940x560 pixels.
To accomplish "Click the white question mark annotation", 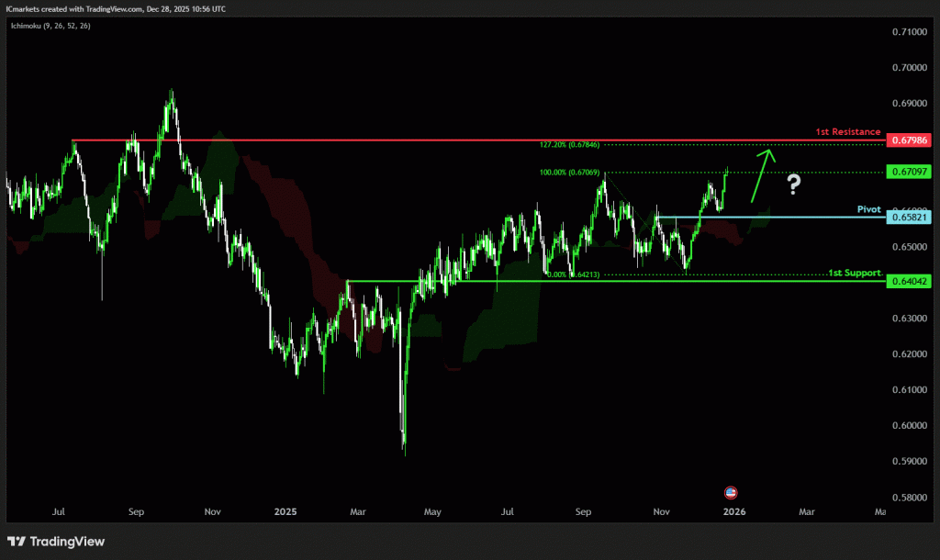I will click(x=794, y=185).
